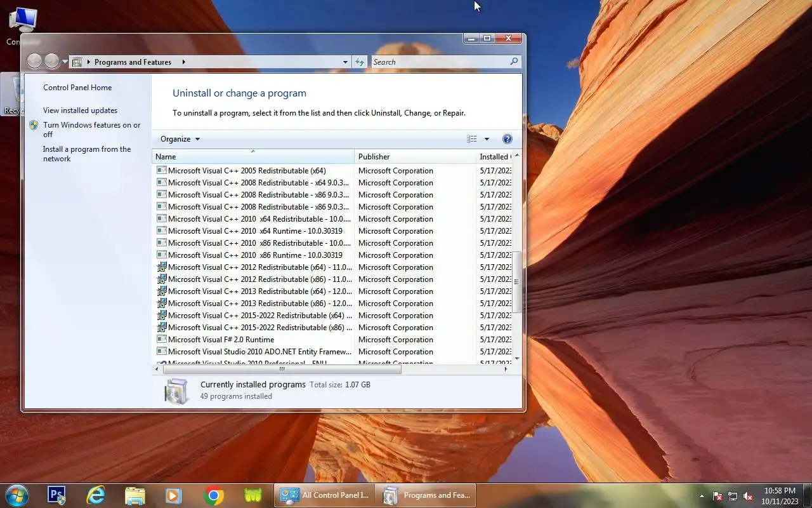Click icon of Visual C++ 2010 x64 Runtime
Image resolution: width=812 pixels, height=508 pixels.
pyautogui.click(x=161, y=231)
